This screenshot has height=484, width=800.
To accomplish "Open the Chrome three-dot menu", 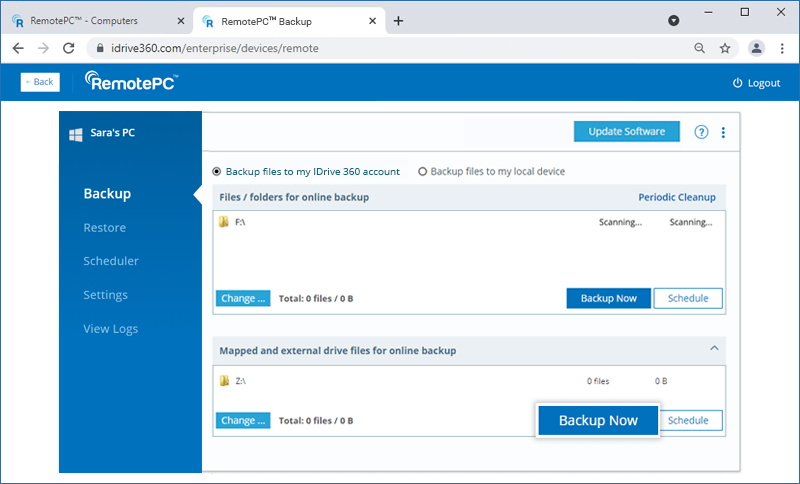I will (781, 47).
